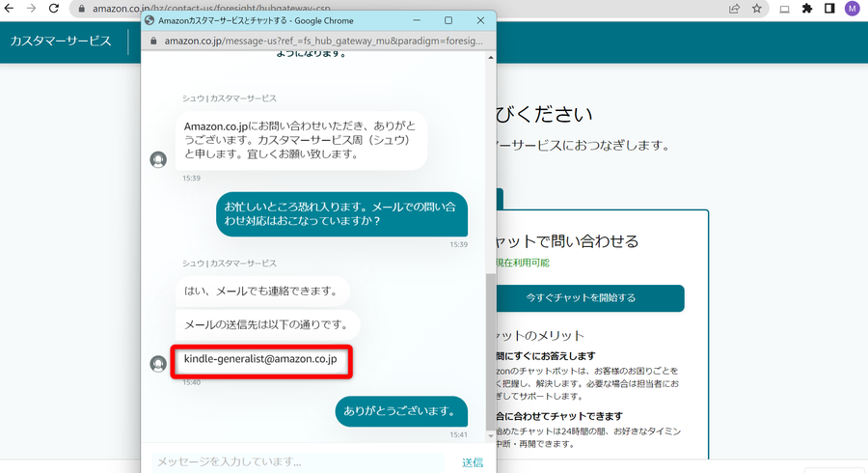Click the upper シュウ | カスタマーサービス sender label
This screenshot has width=868, height=473.
(230, 98)
